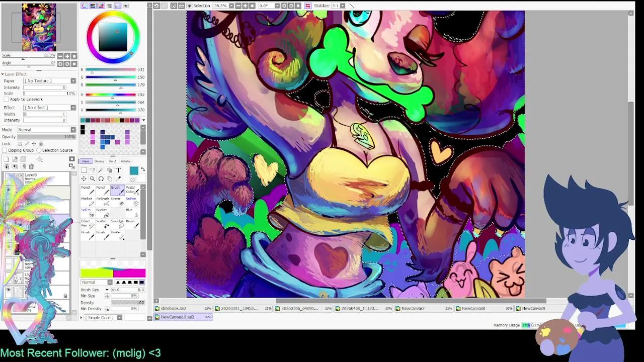Select the Water Color brush tool
The image size is (644, 362).
[133, 190]
